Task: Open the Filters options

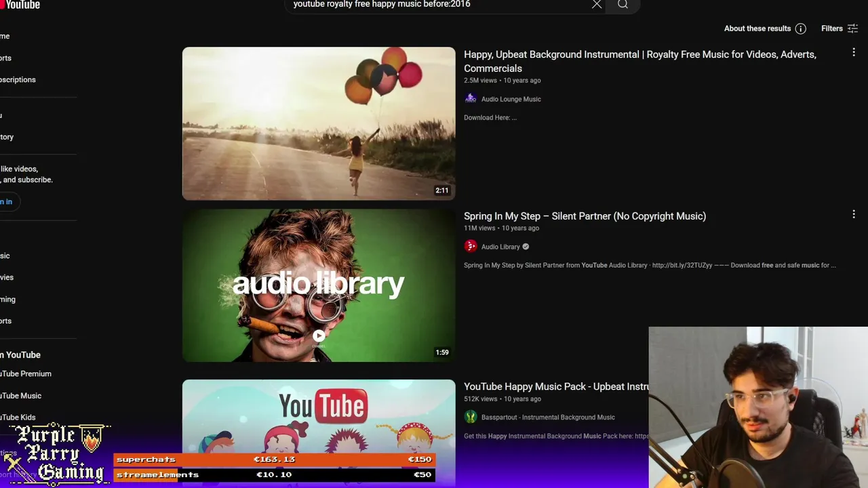Action: pyautogui.click(x=840, y=28)
